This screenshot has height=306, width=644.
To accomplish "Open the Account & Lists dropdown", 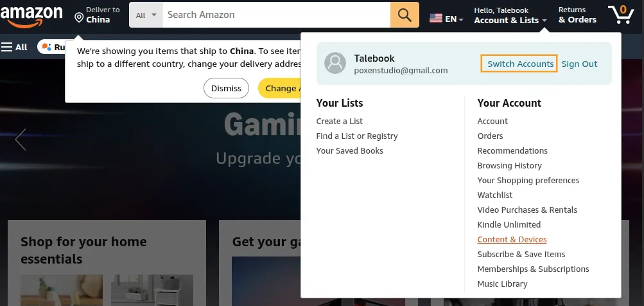I will point(510,15).
